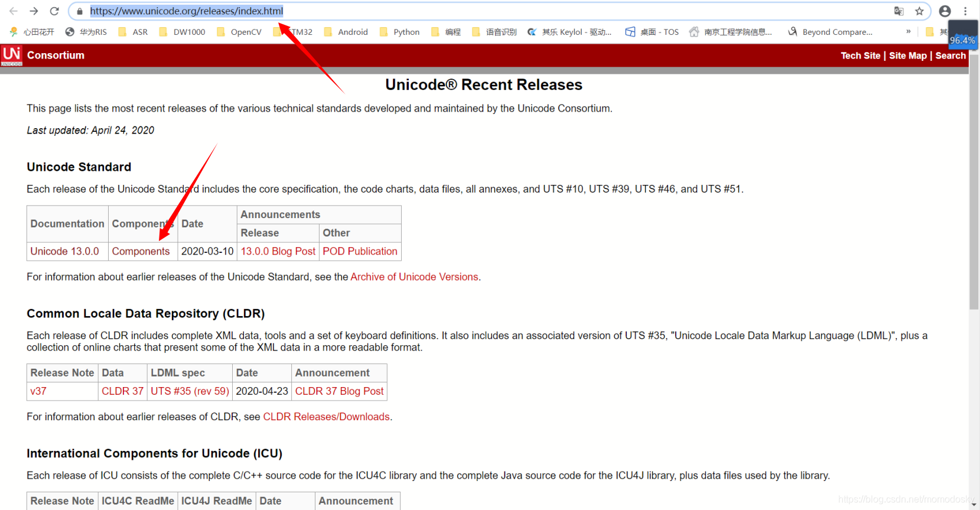This screenshot has height=510, width=980.
Task: Open the 语音识别 bookmark folder
Action: [x=494, y=32]
